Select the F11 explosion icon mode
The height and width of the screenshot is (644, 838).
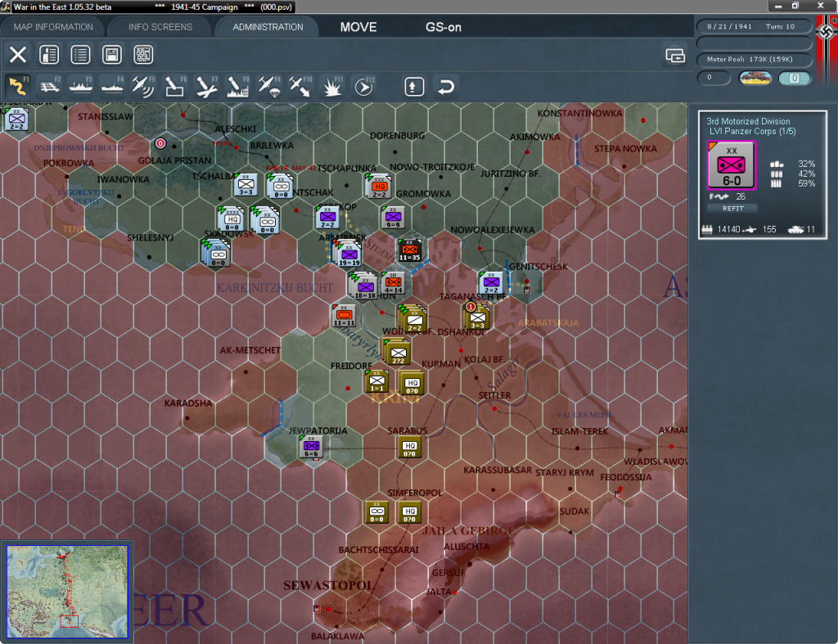[x=331, y=86]
